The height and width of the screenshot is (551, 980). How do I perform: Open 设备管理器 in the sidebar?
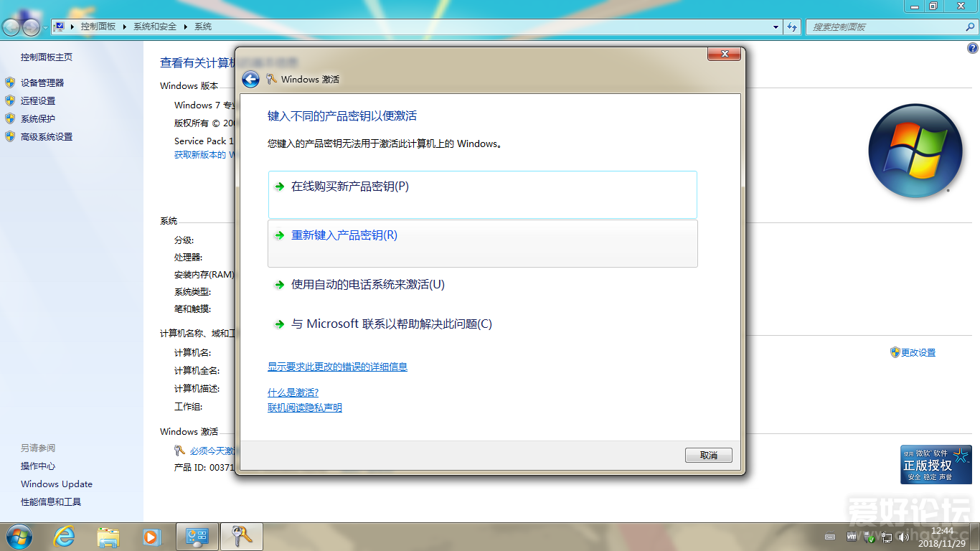(42, 83)
